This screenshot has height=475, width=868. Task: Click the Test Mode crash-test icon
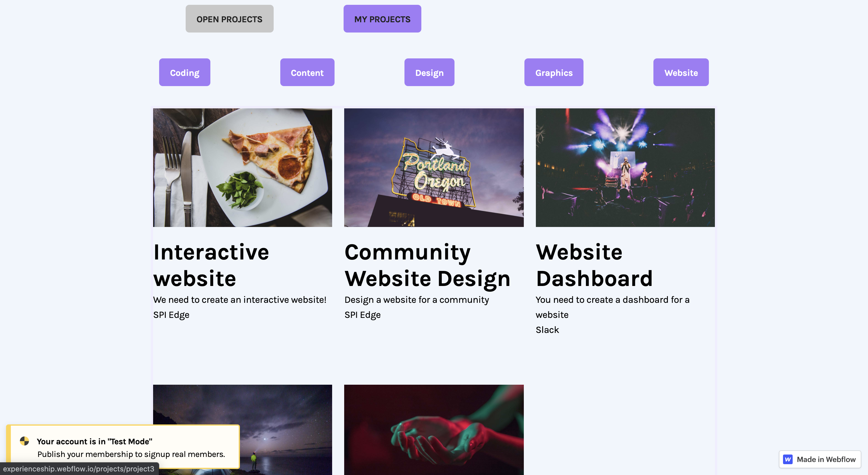24,441
